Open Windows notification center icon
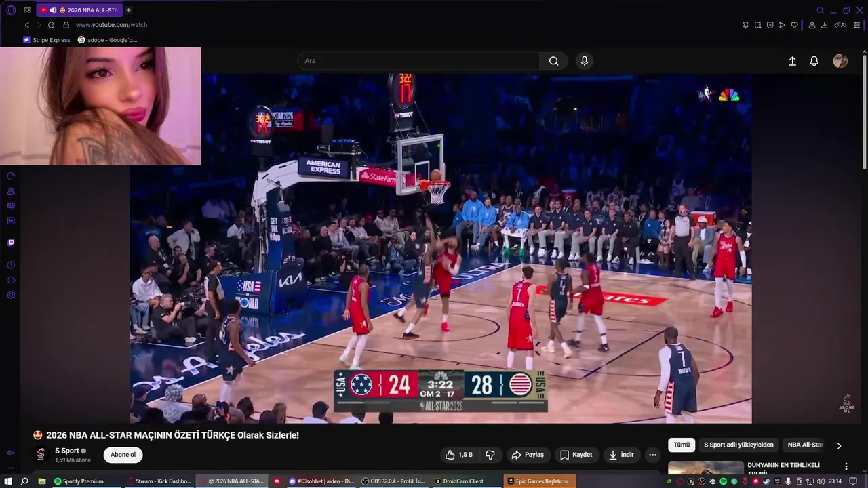 point(853,481)
